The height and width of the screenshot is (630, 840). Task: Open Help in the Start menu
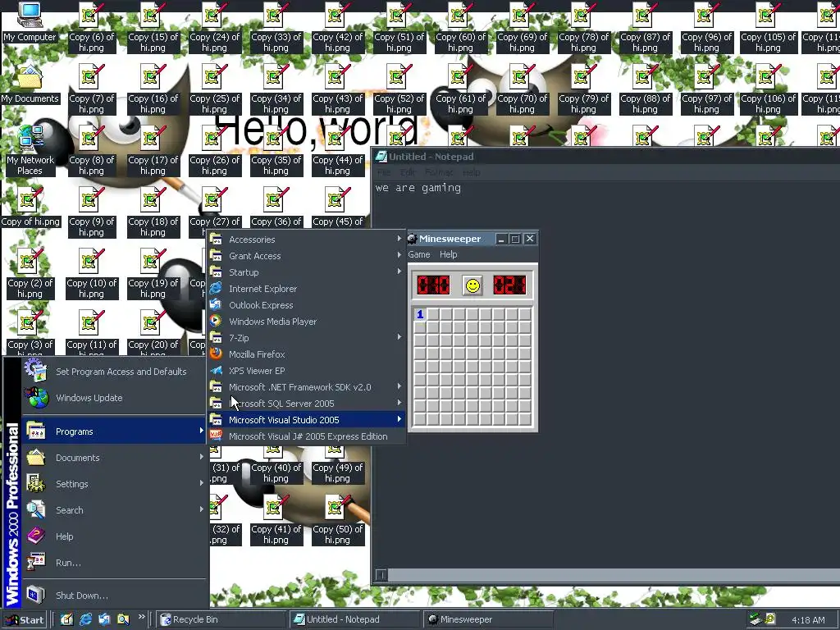pos(114,536)
